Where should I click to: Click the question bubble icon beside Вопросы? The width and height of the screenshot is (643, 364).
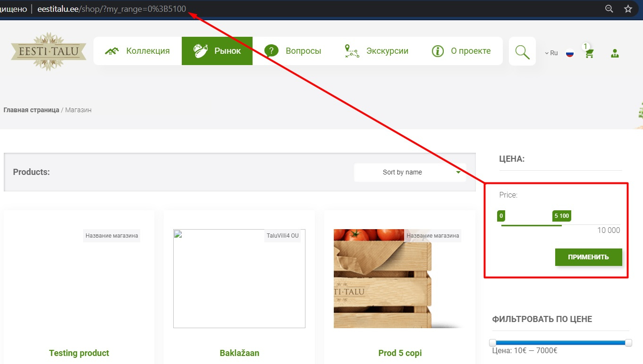tap(271, 51)
